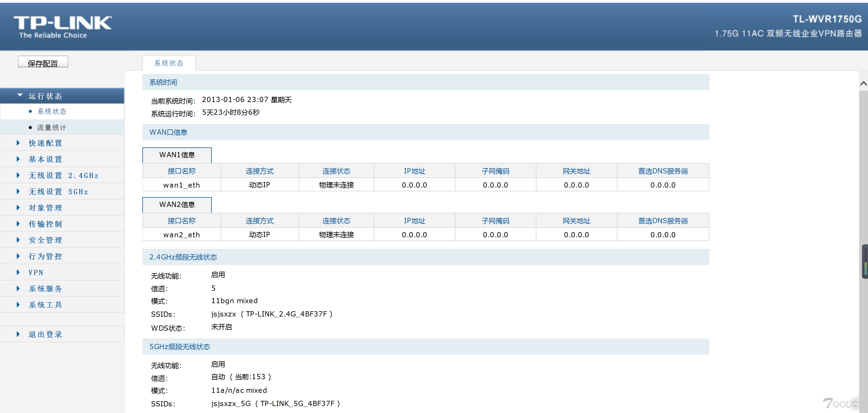Open the 系统服务 menu
The width and height of the screenshot is (868, 413).
point(45,288)
